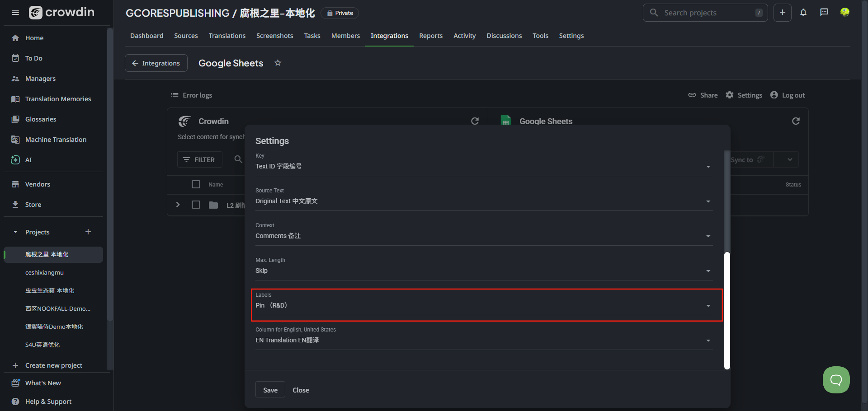Image resolution: width=868 pixels, height=411 pixels.
Task: Open integration Settings gear
Action: click(744, 95)
